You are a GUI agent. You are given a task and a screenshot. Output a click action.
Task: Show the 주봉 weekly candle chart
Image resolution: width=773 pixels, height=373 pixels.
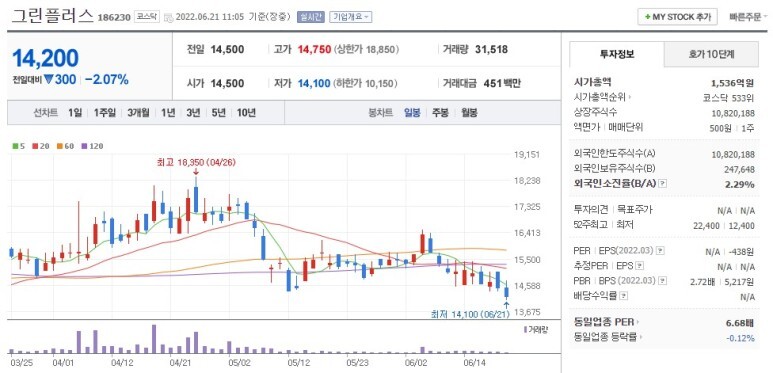coord(440,113)
